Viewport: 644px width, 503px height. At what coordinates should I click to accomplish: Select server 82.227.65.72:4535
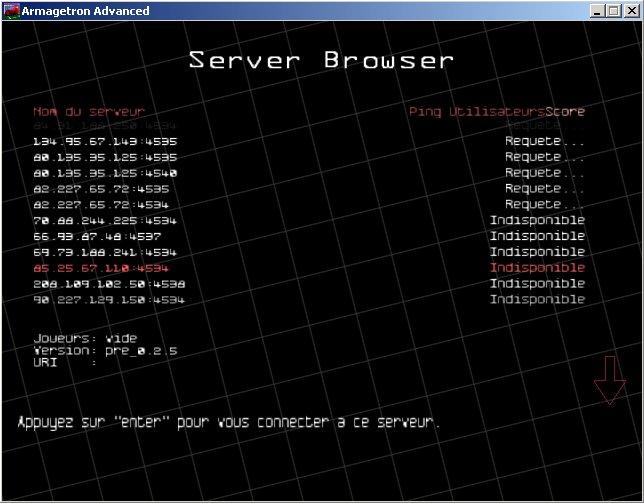100,188
